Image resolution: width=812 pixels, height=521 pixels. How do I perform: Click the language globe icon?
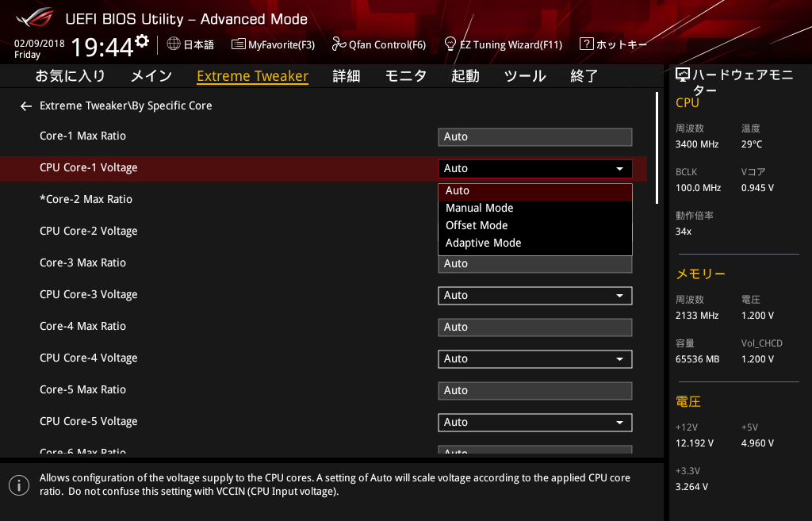pos(174,44)
